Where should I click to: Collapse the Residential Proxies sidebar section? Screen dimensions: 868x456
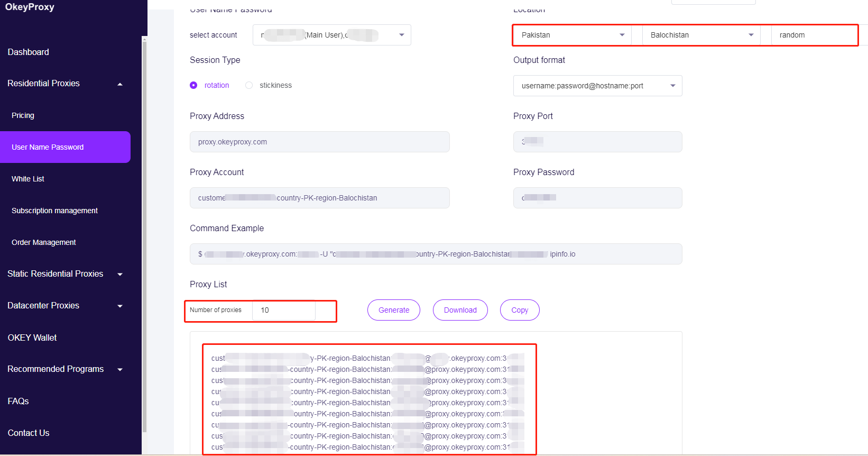tap(119, 84)
